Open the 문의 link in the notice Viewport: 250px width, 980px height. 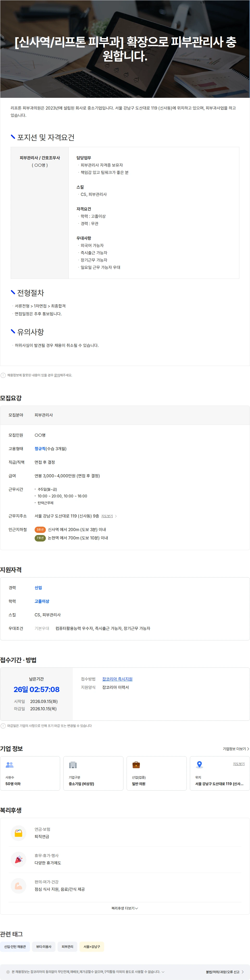(57, 375)
